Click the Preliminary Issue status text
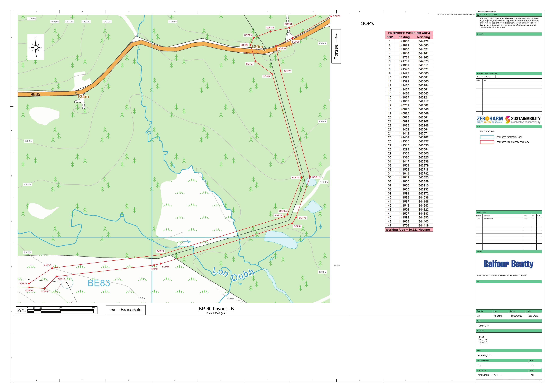Viewport: 555px width, 392px height. click(x=485, y=356)
